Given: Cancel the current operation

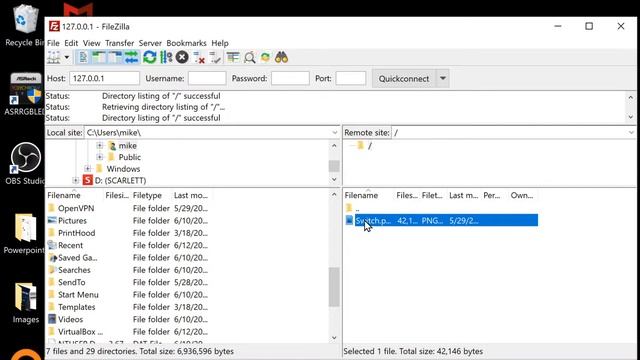Looking at the screenshot, I should pyautogui.click(x=182, y=58).
